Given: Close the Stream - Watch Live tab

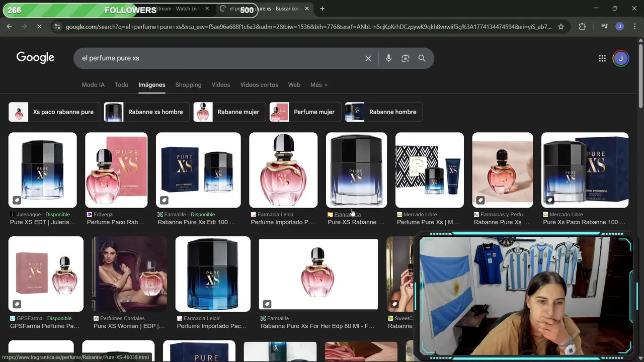Looking at the screenshot, I should [207, 9].
